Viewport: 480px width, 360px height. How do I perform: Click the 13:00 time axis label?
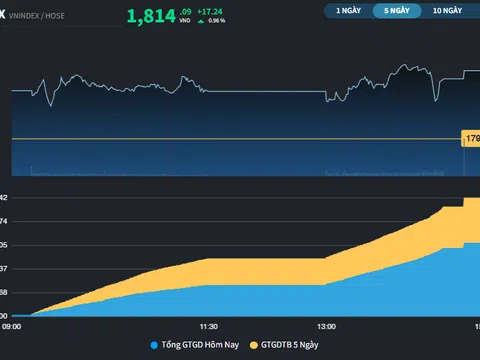[326, 327]
